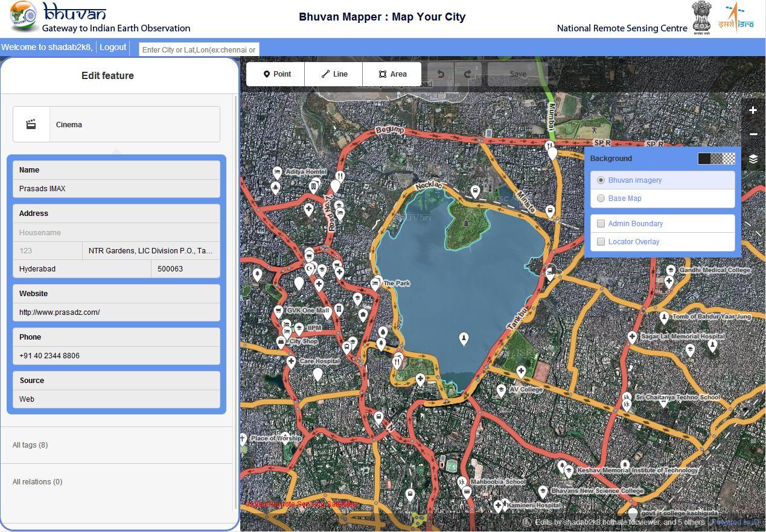Screen dimensions: 766x532
Task: Click the marker beside Bhavans New Science College
Action: (543, 492)
